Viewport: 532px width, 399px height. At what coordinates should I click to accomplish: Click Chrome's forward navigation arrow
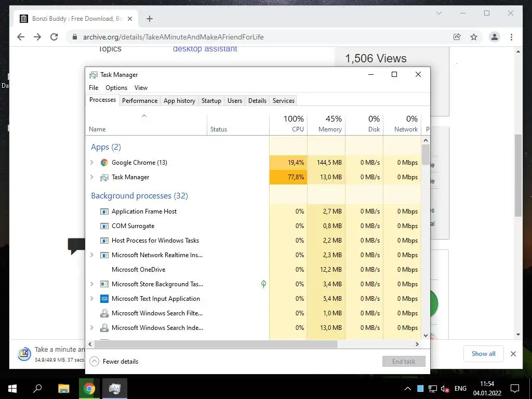[x=37, y=37]
